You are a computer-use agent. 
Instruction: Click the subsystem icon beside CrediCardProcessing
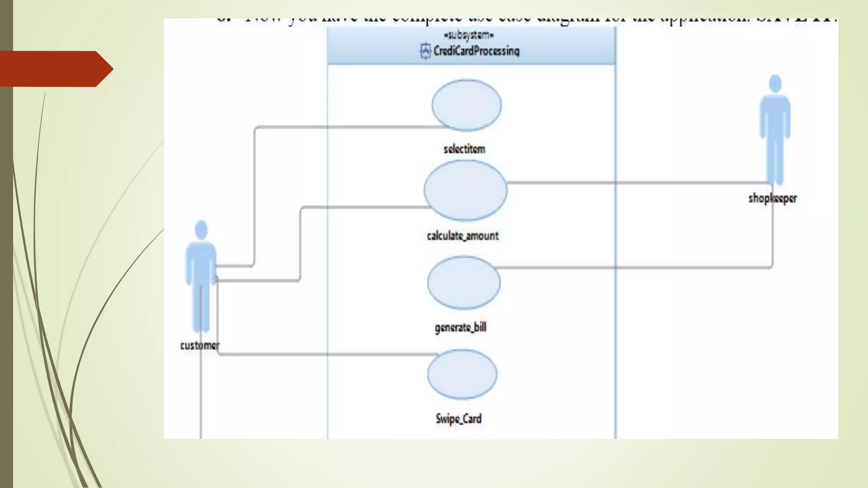coord(425,51)
